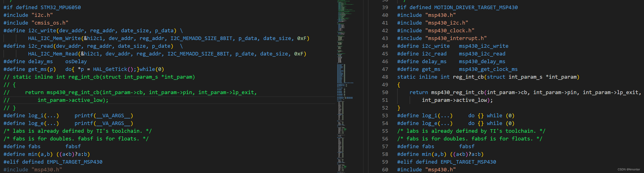Click "msp430_i2c.h" include on line 41

tap(447, 23)
